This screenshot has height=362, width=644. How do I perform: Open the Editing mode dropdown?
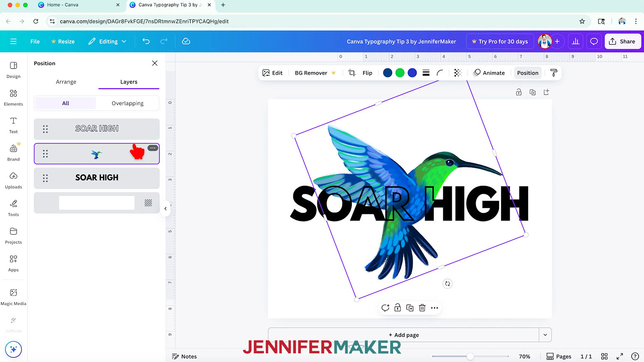(x=107, y=41)
